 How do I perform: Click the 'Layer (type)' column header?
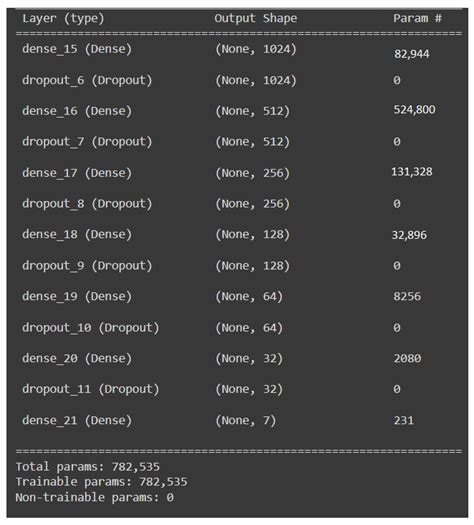click(x=63, y=18)
